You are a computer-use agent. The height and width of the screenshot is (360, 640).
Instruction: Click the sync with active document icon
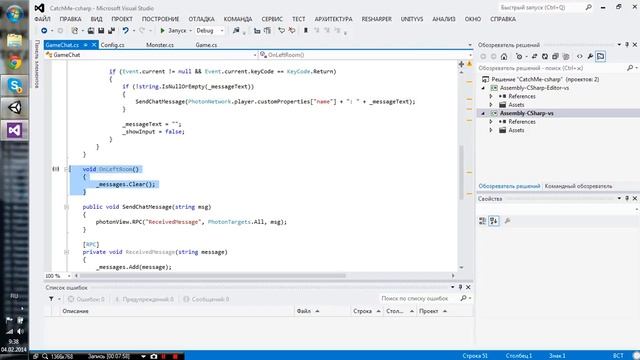(x=534, y=56)
